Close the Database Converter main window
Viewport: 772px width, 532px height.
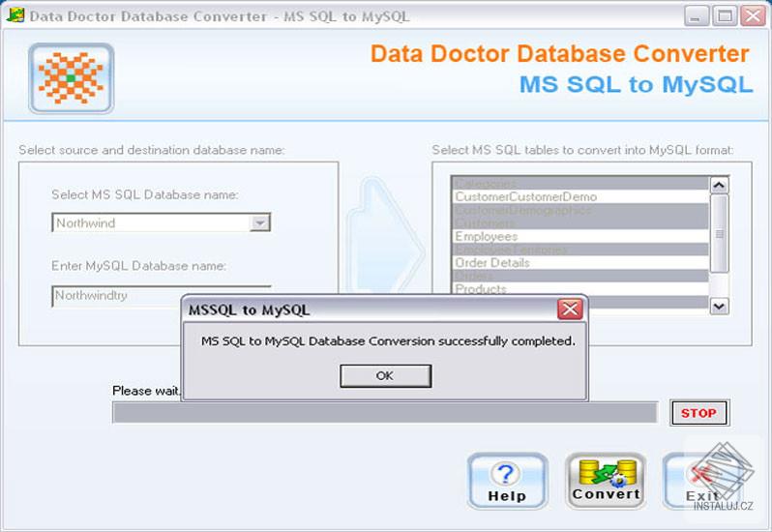pos(754,16)
